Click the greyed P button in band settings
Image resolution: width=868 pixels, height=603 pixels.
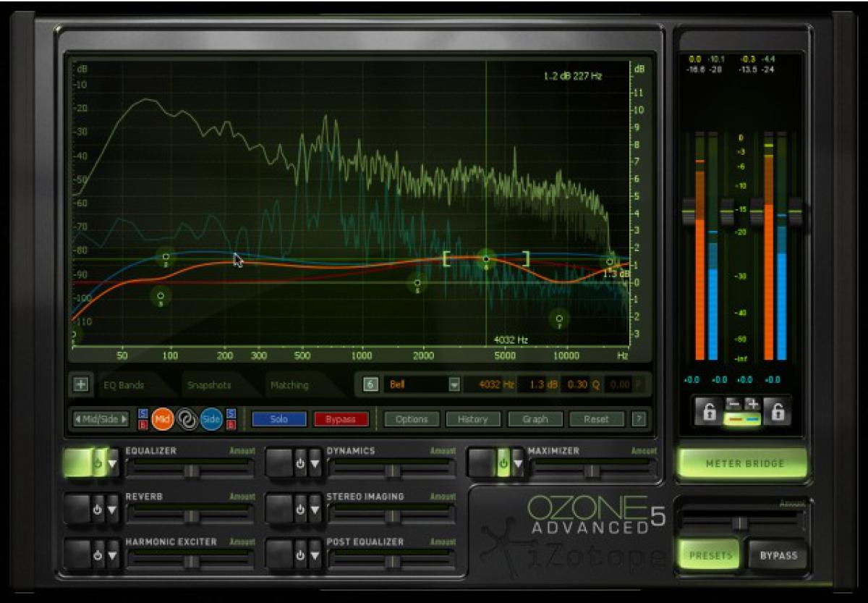(639, 385)
